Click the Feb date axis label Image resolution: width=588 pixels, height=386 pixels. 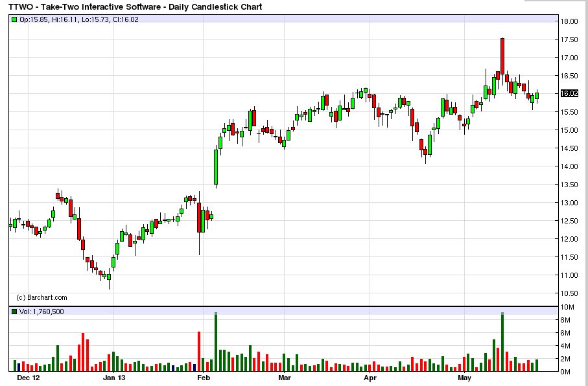[x=203, y=378]
